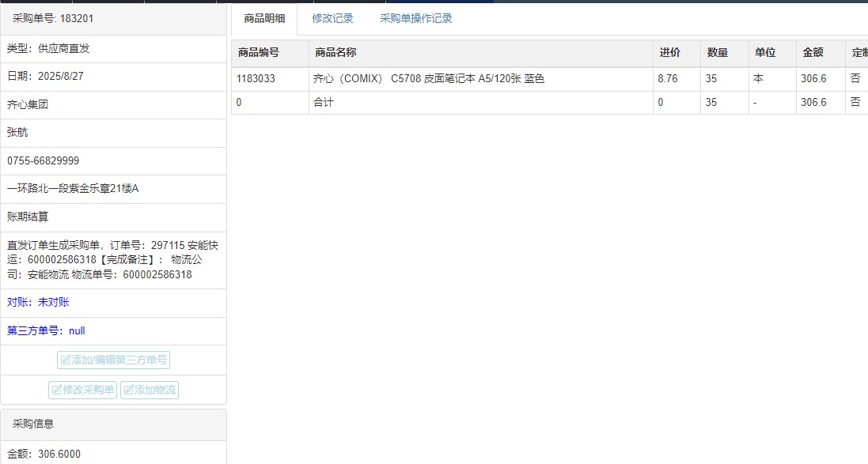Click the address 一环路北一段紫金乐章21楼A

coord(73,189)
